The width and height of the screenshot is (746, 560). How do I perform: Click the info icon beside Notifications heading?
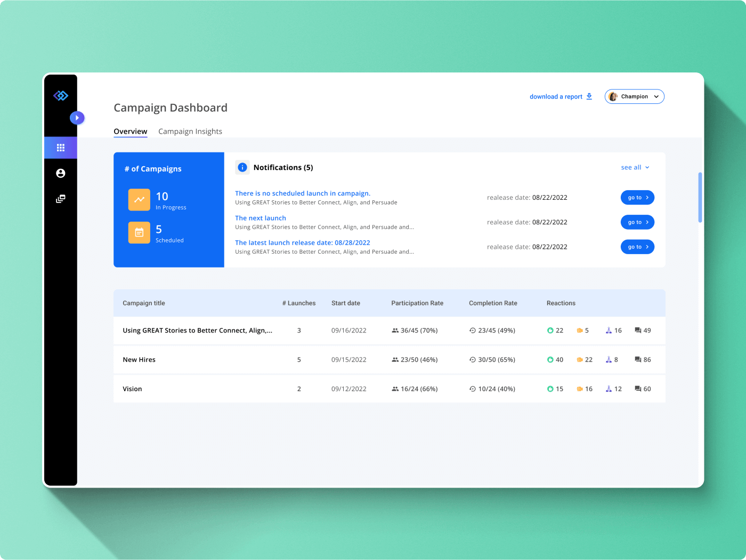242,167
